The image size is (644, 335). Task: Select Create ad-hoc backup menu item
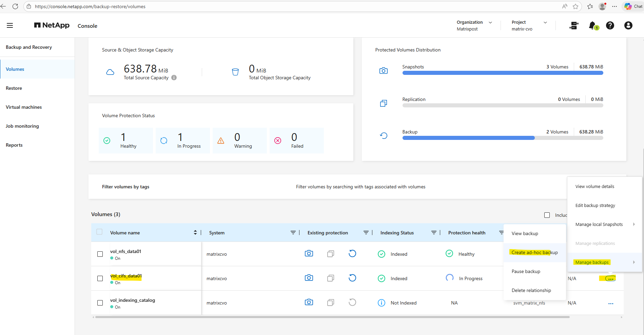coord(534,252)
